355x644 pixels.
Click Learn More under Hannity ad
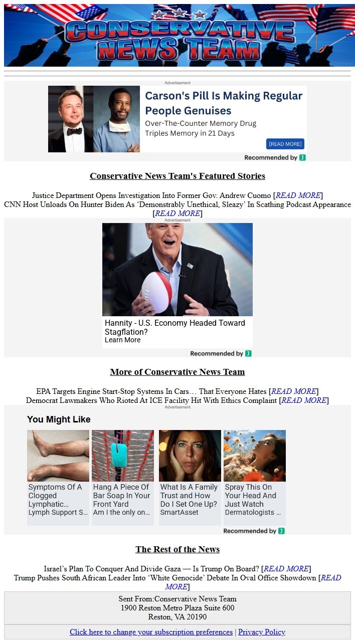[x=122, y=340]
